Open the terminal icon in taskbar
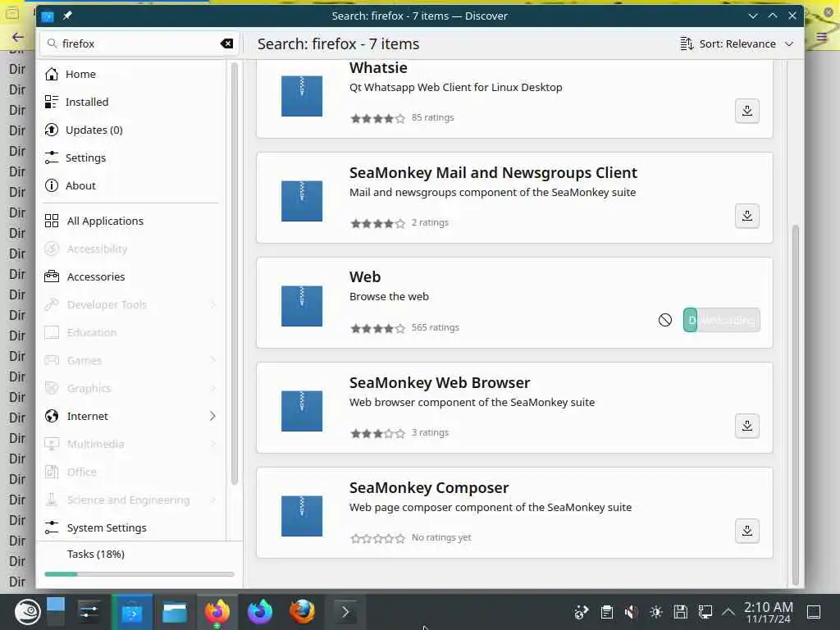This screenshot has width=840, height=630. 345,612
